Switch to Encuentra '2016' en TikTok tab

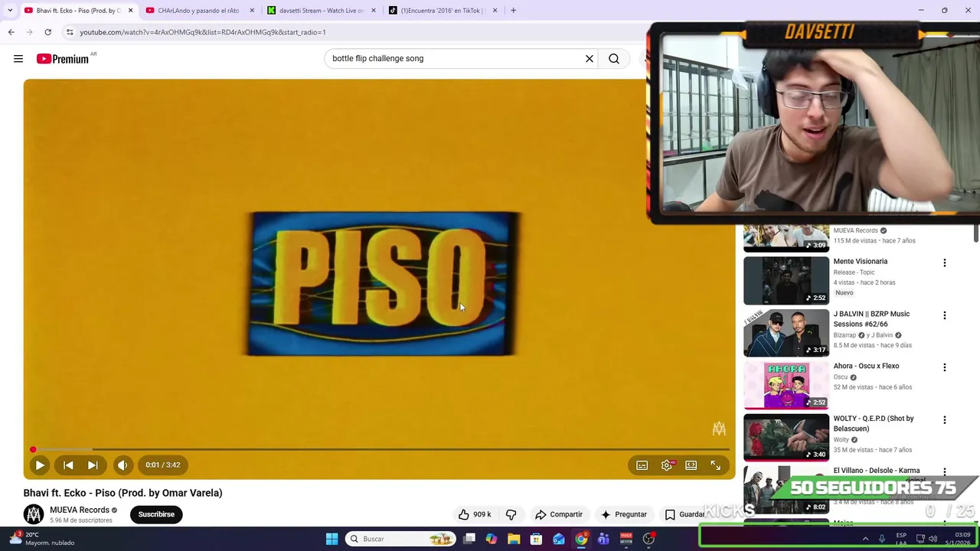[443, 11]
